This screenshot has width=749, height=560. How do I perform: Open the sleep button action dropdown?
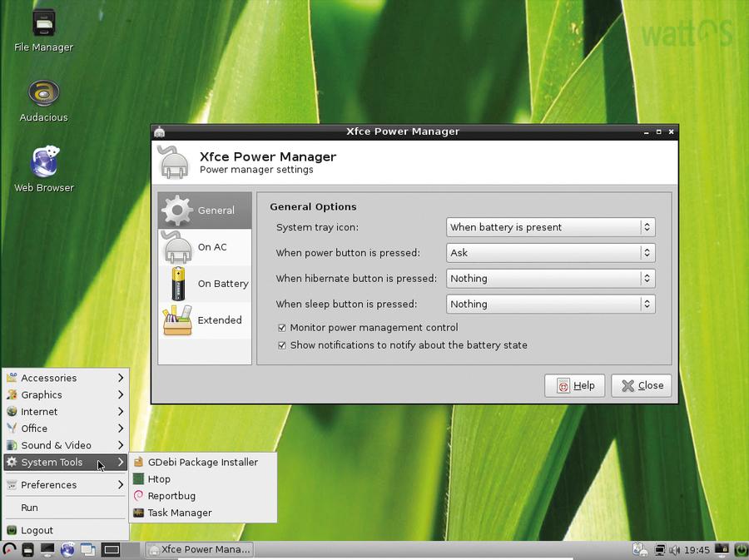coord(550,304)
